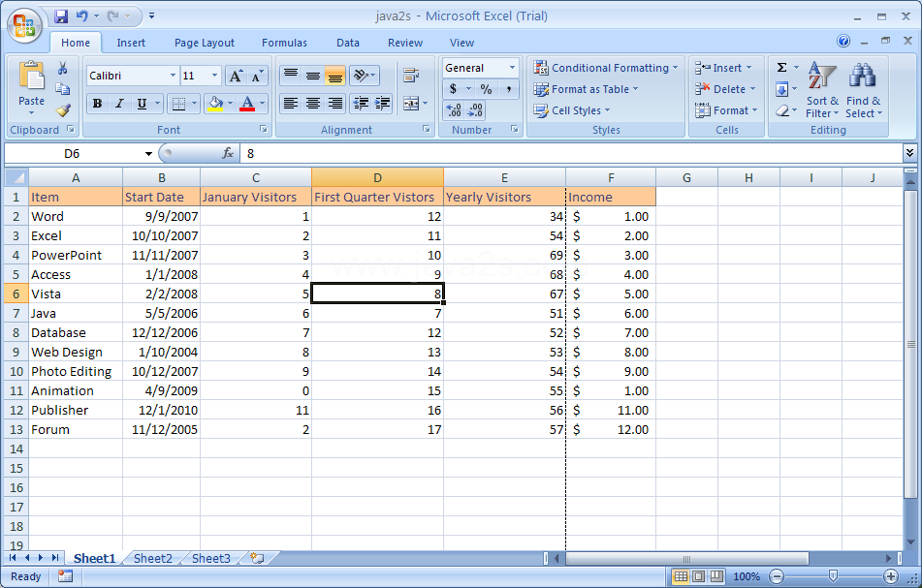Toggle Align Text Right
Viewport: 922px width, 588px height.
334,104
